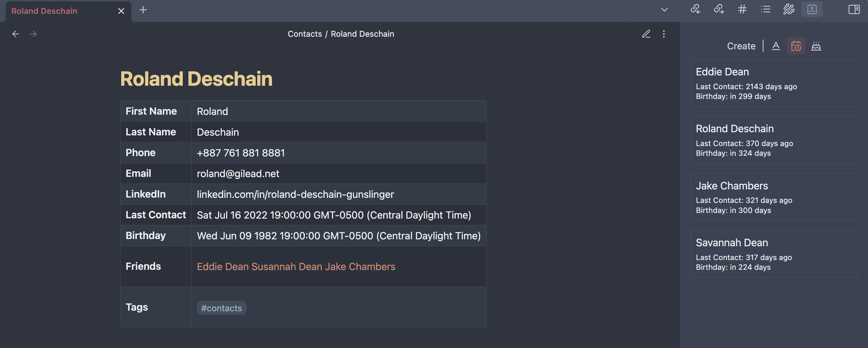This screenshot has height=348, width=868.
Task: Click the Create contact button
Action: 741,46
